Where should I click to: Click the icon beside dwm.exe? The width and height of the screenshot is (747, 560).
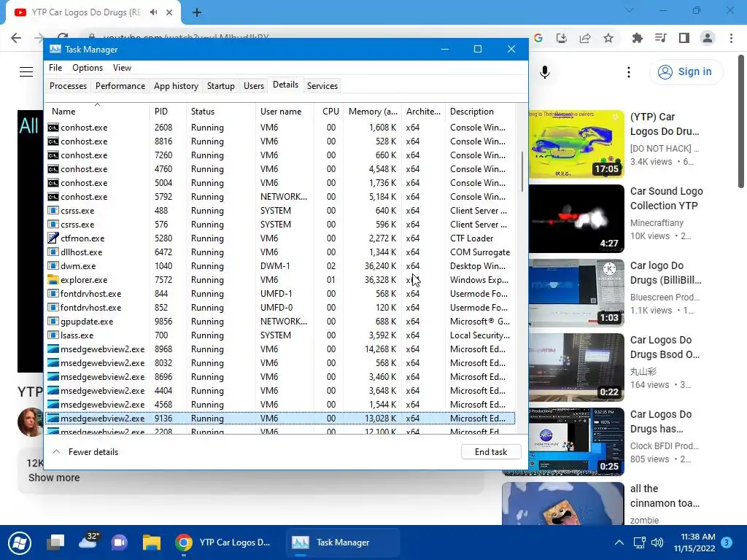pos(53,265)
